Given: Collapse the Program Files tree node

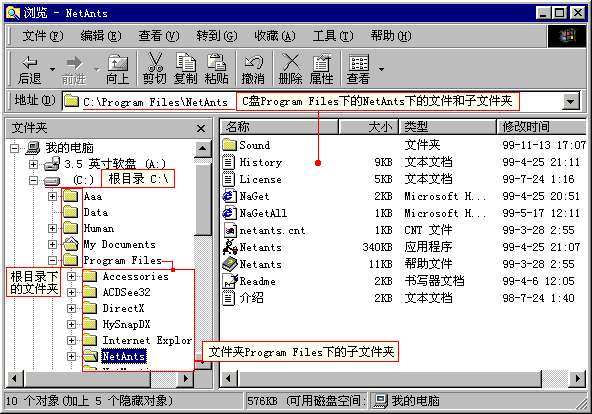Looking at the screenshot, I should pyautogui.click(x=52, y=260).
